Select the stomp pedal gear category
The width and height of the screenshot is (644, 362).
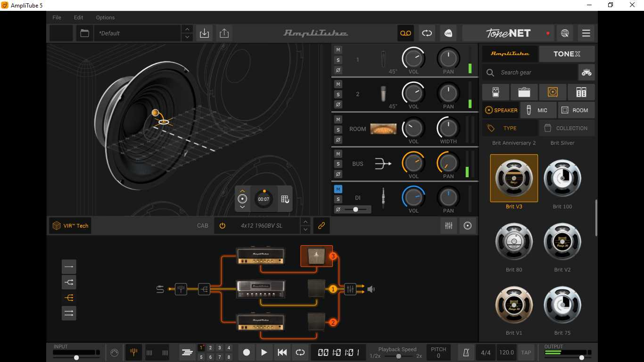tap(495, 92)
